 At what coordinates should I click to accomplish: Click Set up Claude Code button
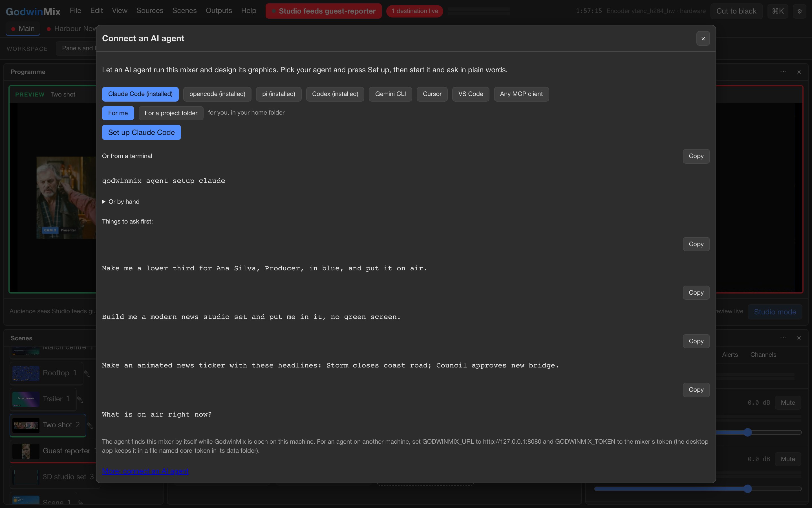[x=141, y=132]
